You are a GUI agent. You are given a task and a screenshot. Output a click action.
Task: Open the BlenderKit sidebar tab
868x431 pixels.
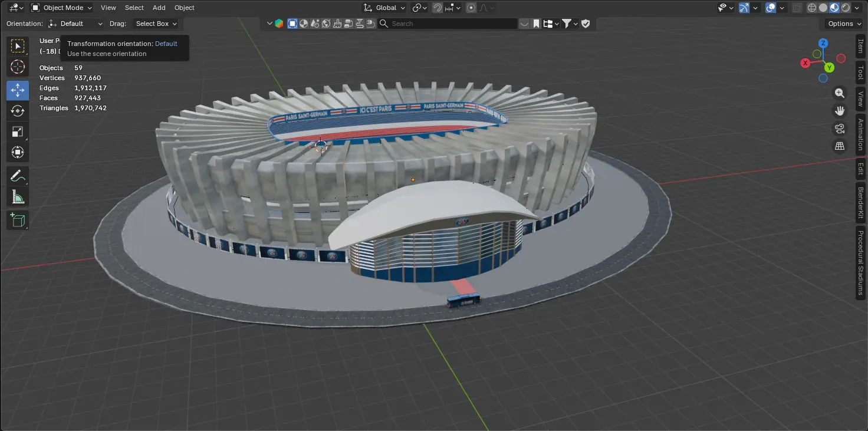pos(861,202)
